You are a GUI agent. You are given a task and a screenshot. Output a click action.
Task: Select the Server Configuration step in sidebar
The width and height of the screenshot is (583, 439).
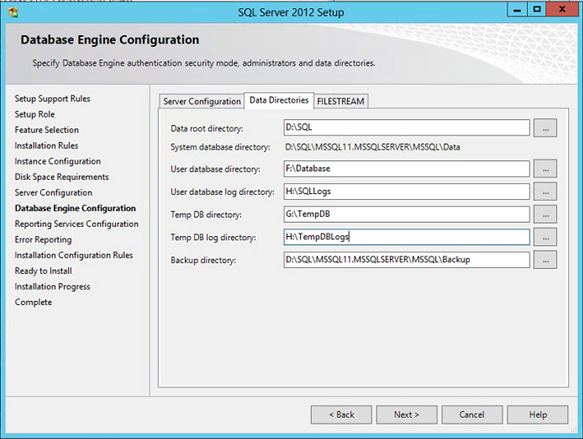(x=54, y=193)
